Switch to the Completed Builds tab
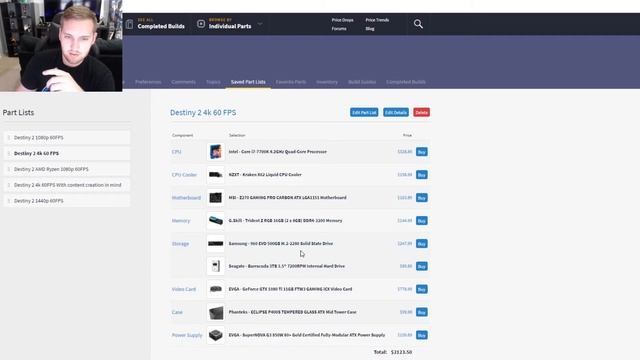The image size is (640, 360). click(406, 82)
